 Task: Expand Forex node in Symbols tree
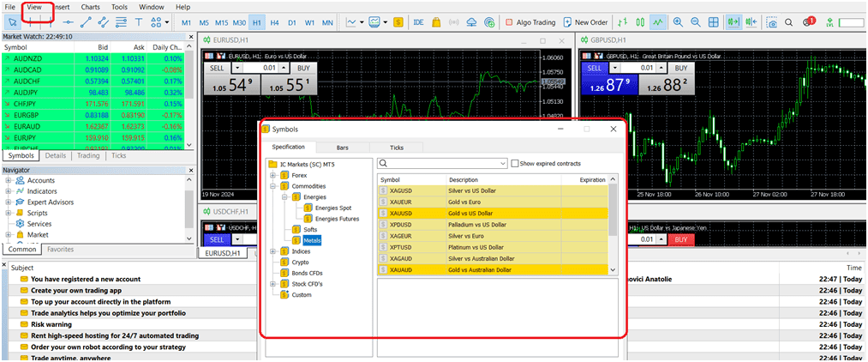click(272, 175)
